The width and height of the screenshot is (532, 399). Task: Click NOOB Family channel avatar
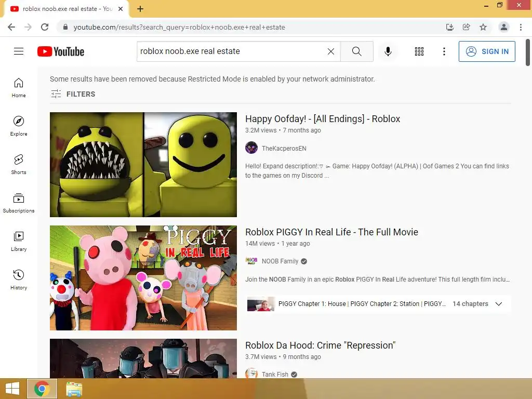point(251,261)
